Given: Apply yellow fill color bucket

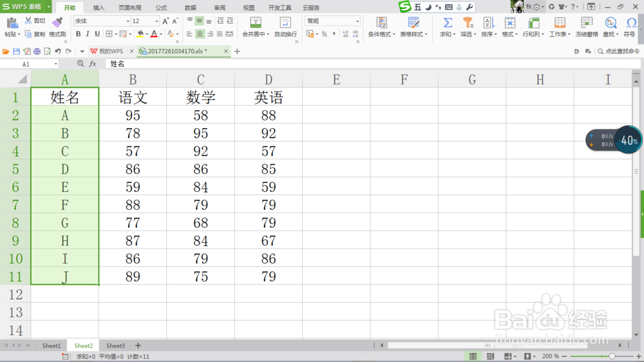Looking at the screenshot, I should [140, 34].
